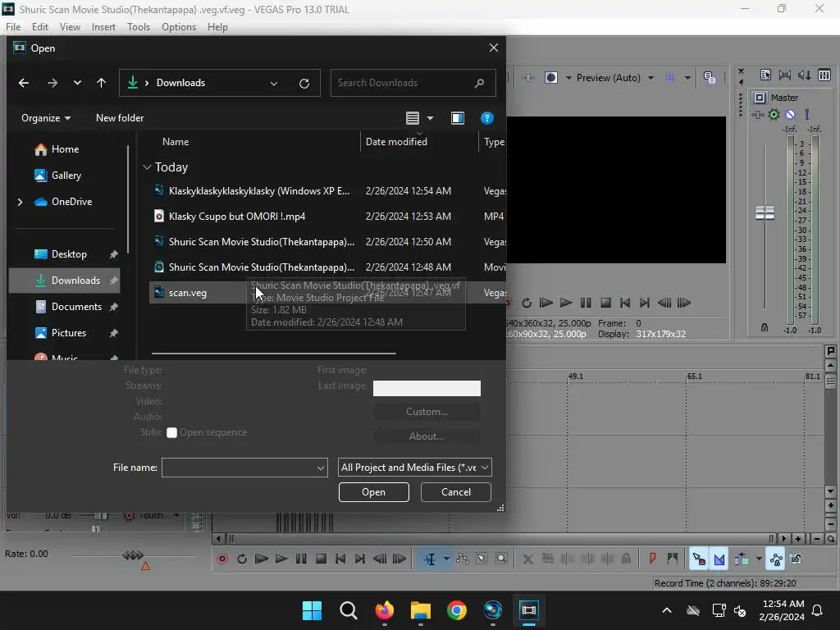Viewport: 840px width, 630px height.
Task: Select the Zoom Edit tool
Action: click(x=501, y=559)
